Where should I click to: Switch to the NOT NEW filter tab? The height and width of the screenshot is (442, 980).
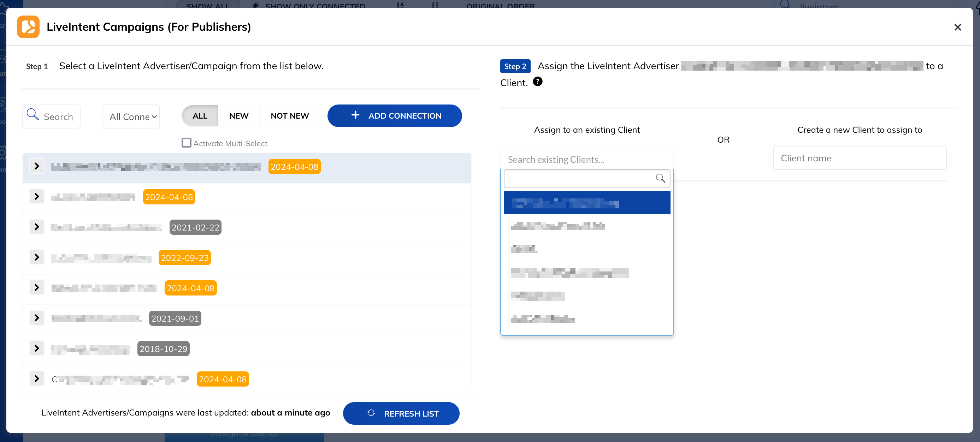click(289, 115)
